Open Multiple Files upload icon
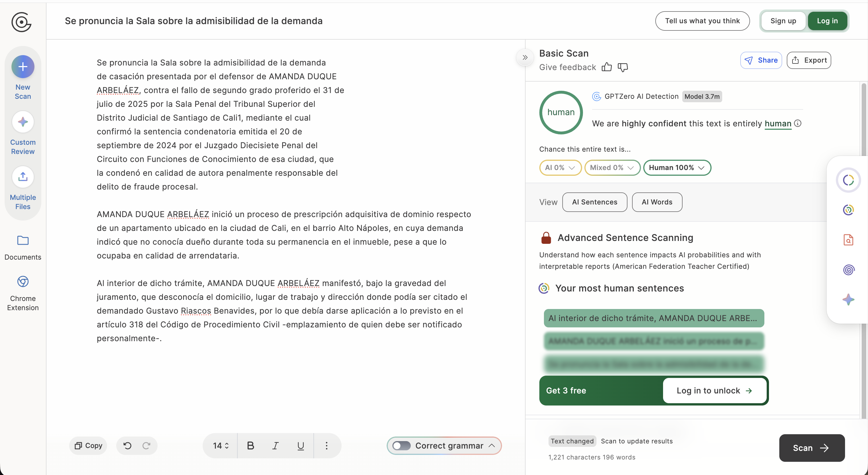The image size is (868, 475). (x=23, y=177)
